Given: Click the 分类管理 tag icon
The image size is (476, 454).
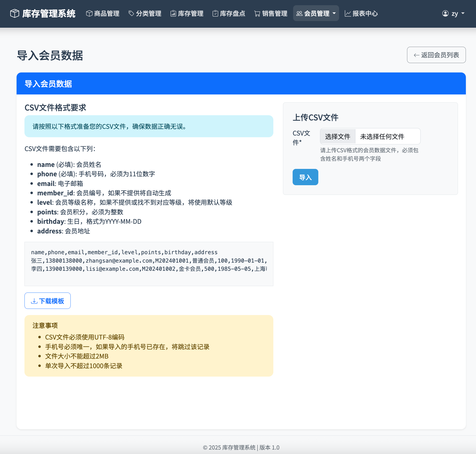Looking at the screenshot, I should point(131,13).
